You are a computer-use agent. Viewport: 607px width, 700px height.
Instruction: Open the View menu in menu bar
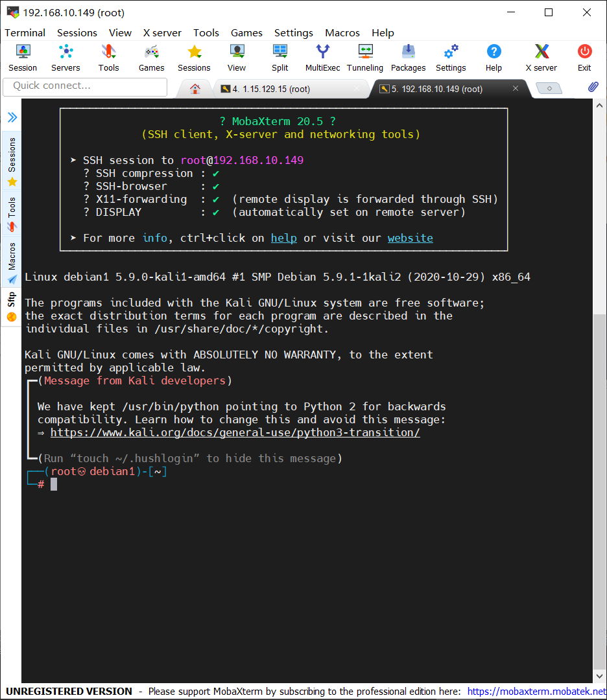(x=120, y=32)
